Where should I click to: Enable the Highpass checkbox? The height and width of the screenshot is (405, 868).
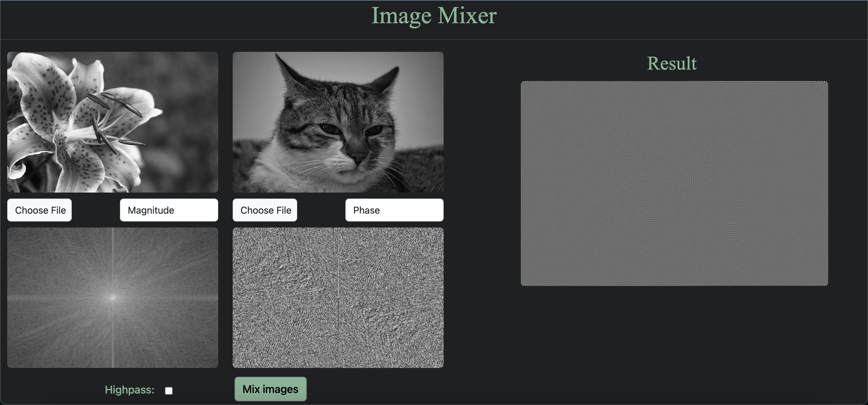(x=169, y=391)
